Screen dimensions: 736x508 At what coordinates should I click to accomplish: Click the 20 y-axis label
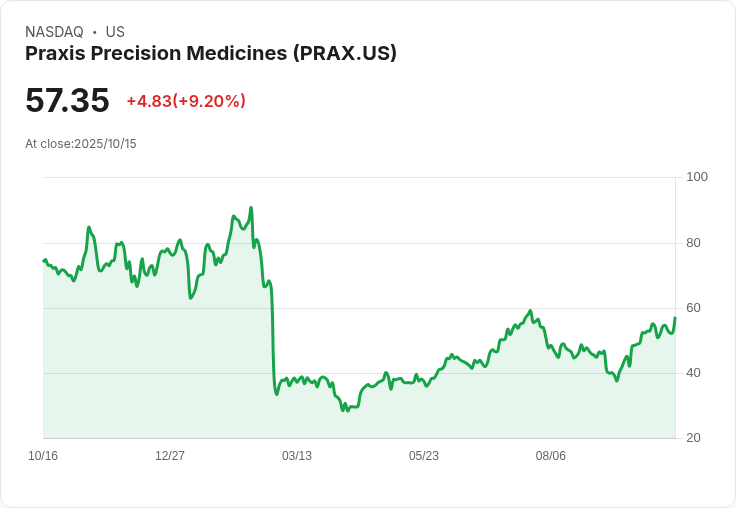694,438
